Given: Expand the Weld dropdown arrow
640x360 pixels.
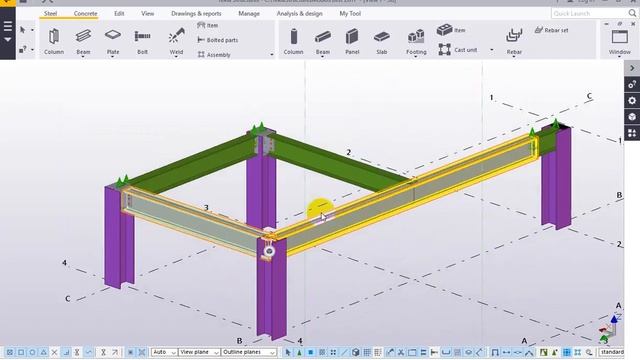Looking at the screenshot, I should (x=176, y=57).
